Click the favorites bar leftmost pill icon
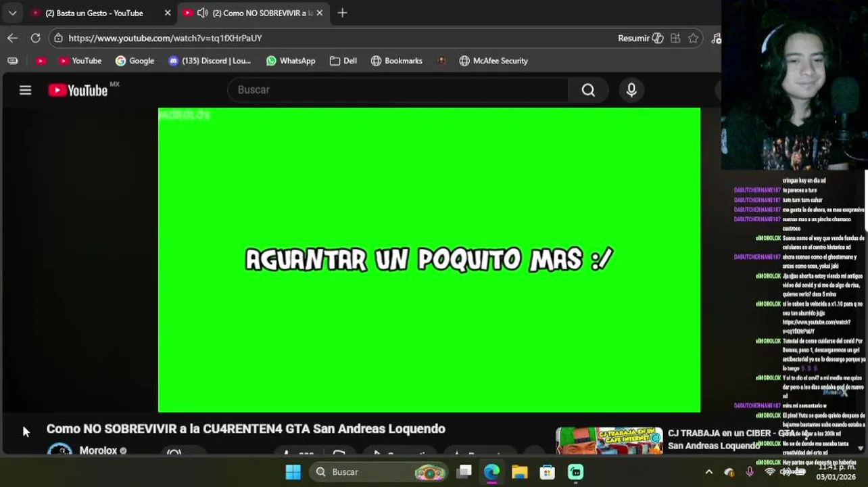Screen dimensions: 868x487 pyautogui.click(x=12, y=61)
